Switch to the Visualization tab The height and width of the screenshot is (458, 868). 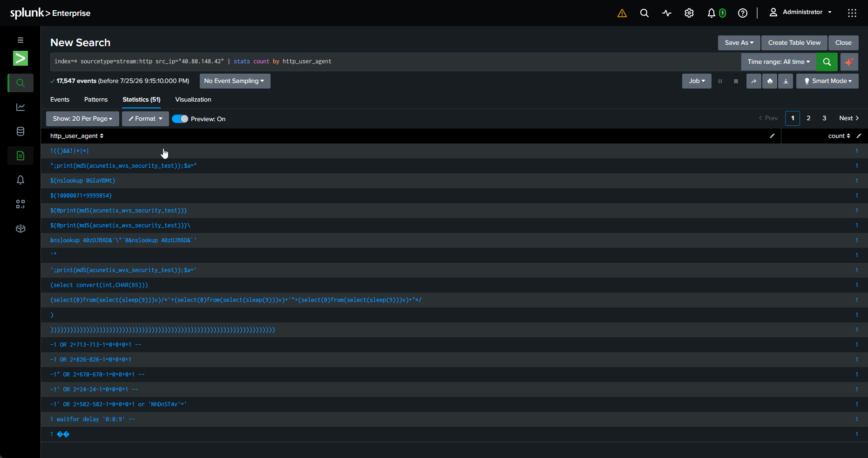click(193, 100)
